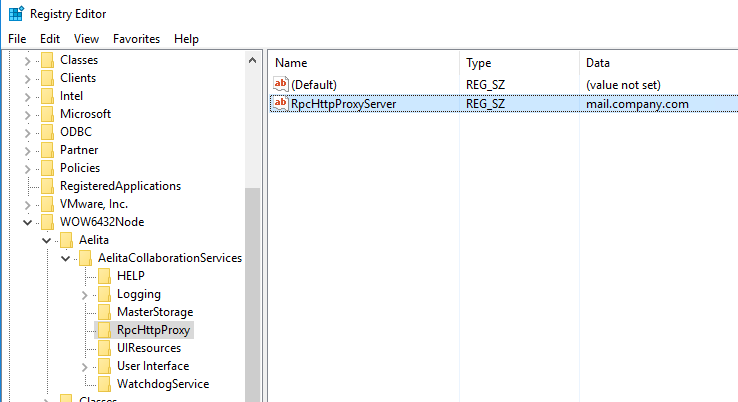The image size is (738, 402).
Task: Collapse the Aelita key
Action: (x=46, y=240)
